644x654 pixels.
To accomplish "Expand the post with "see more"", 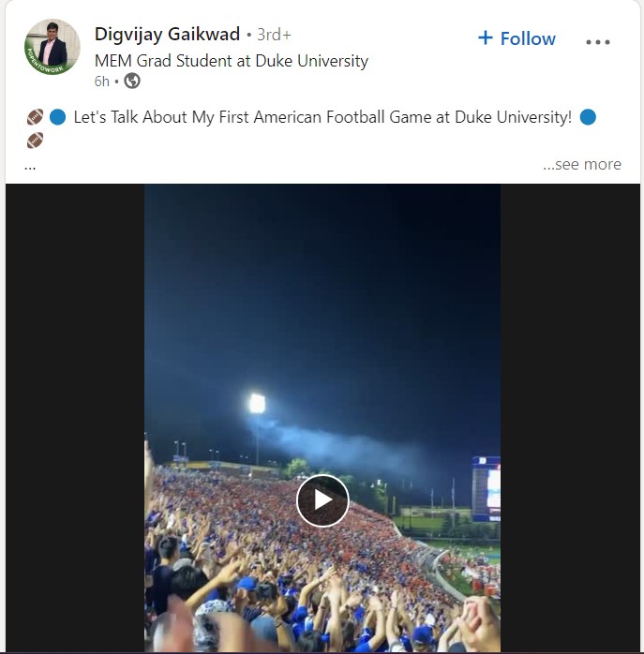I will click(581, 164).
